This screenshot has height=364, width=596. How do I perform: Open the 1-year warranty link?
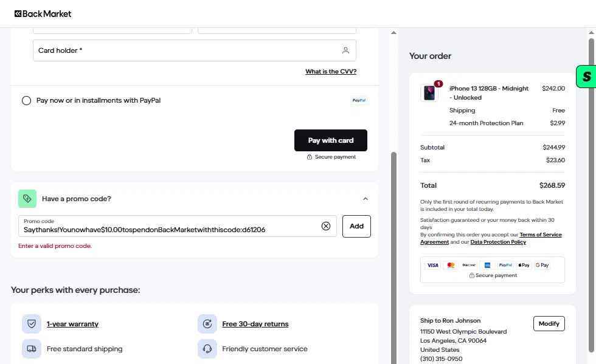click(72, 324)
